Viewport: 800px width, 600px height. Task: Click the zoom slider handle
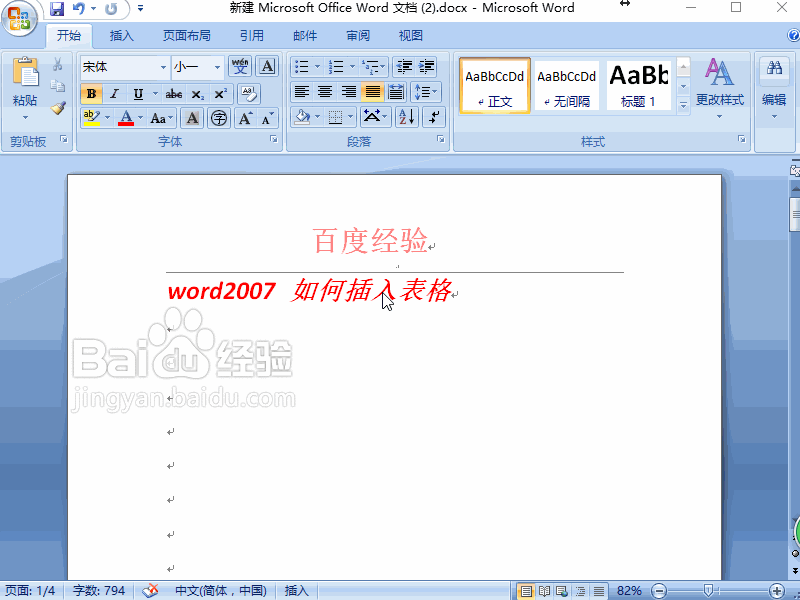coord(708,591)
